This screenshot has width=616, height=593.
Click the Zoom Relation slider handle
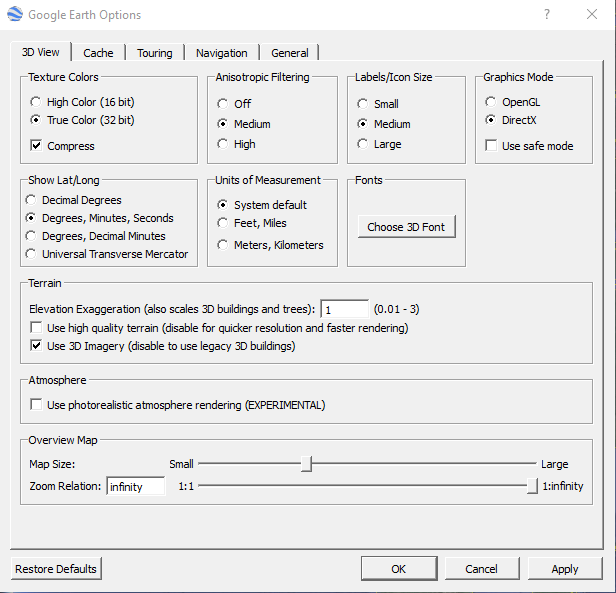pyautogui.click(x=532, y=486)
